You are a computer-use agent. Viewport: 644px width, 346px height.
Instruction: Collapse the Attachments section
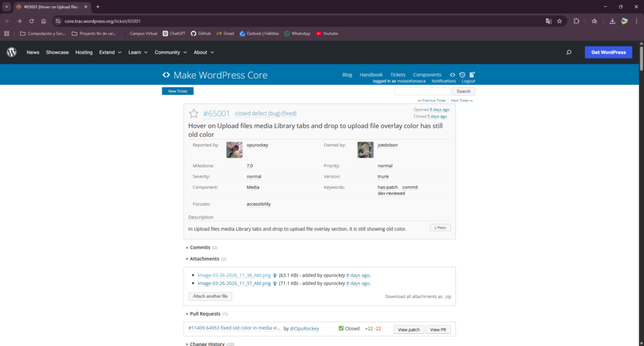pyautogui.click(x=206, y=259)
